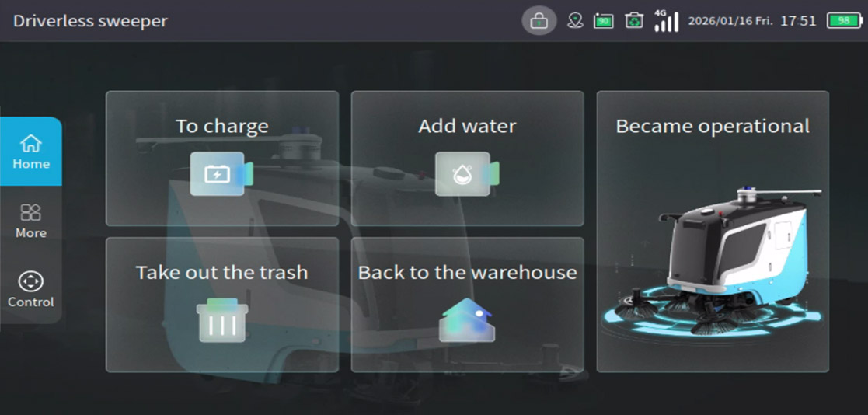Tap the lock icon in status bar
The width and height of the screenshot is (868, 415).
coord(539,21)
